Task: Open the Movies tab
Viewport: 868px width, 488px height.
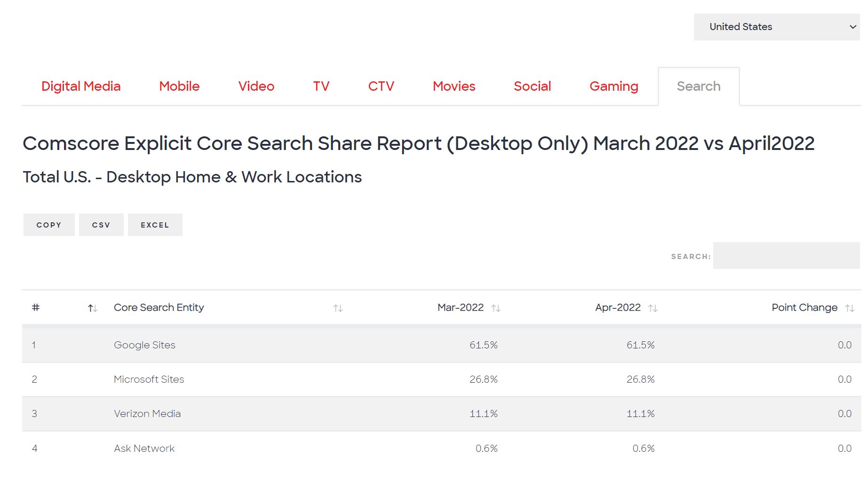Action: click(454, 86)
